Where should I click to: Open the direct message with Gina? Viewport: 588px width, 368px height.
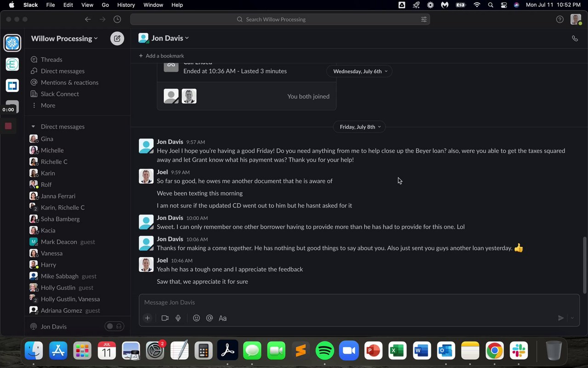point(47,139)
